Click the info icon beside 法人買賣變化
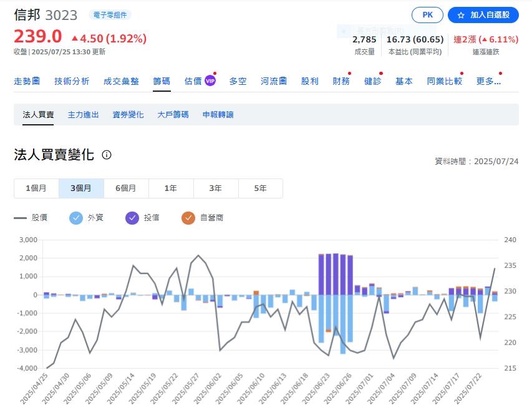Viewport: 532px width, 420px height. (107, 155)
